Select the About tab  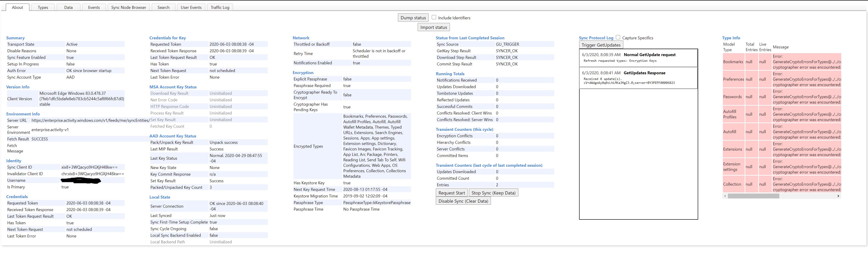(17, 7)
